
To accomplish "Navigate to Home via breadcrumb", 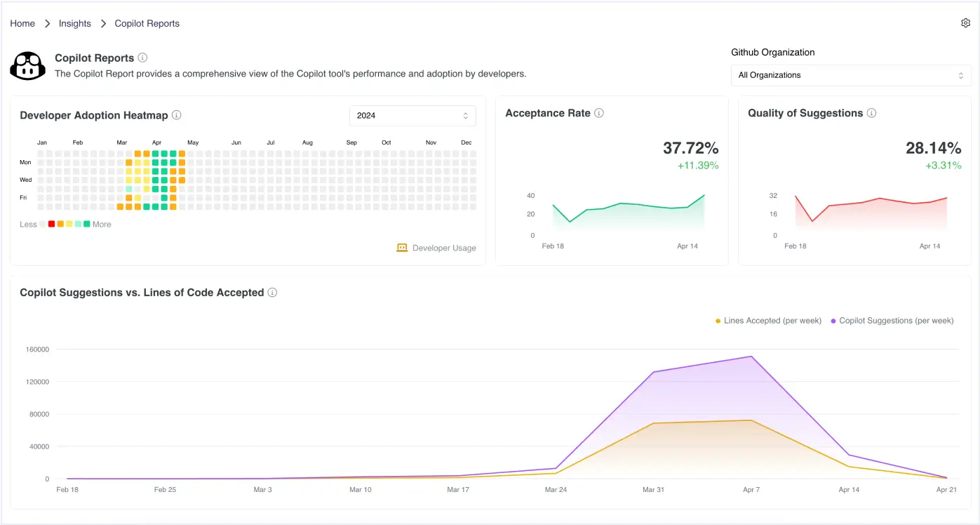I will coord(22,23).
